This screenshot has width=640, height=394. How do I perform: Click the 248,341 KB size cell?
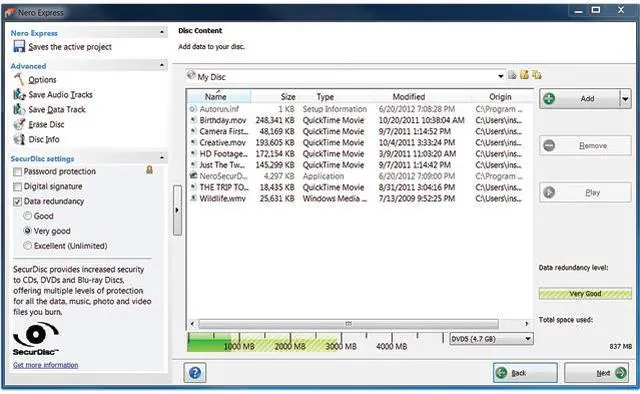(x=275, y=120)
